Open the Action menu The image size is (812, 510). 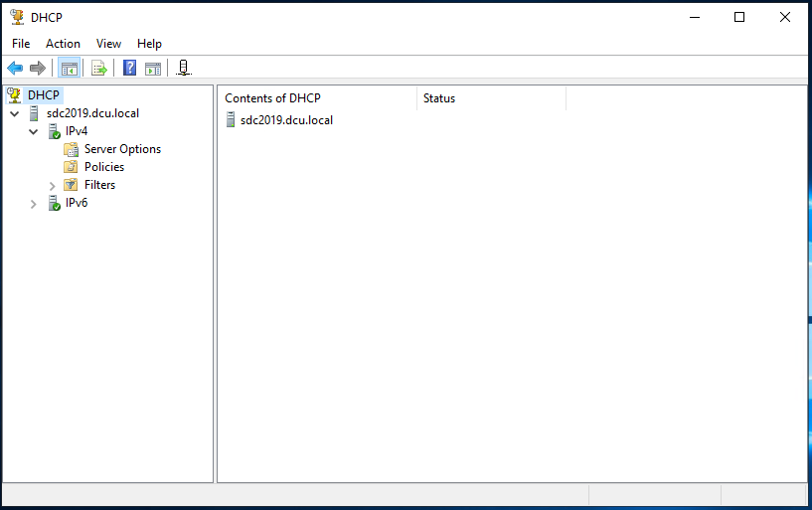[x=63, y=44]
